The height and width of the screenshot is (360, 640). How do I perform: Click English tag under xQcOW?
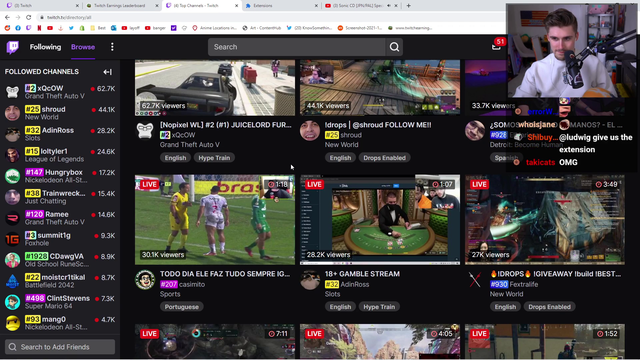point(176,158)
